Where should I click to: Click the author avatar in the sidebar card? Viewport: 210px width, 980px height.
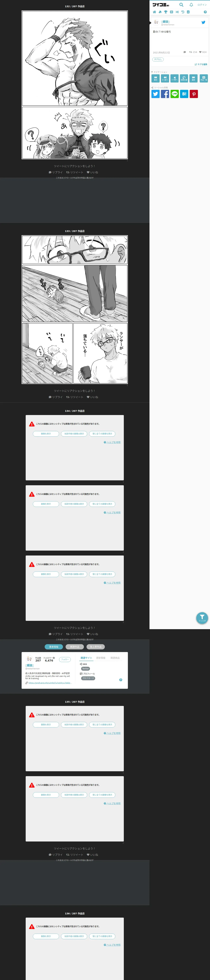[x=156, y=22]
